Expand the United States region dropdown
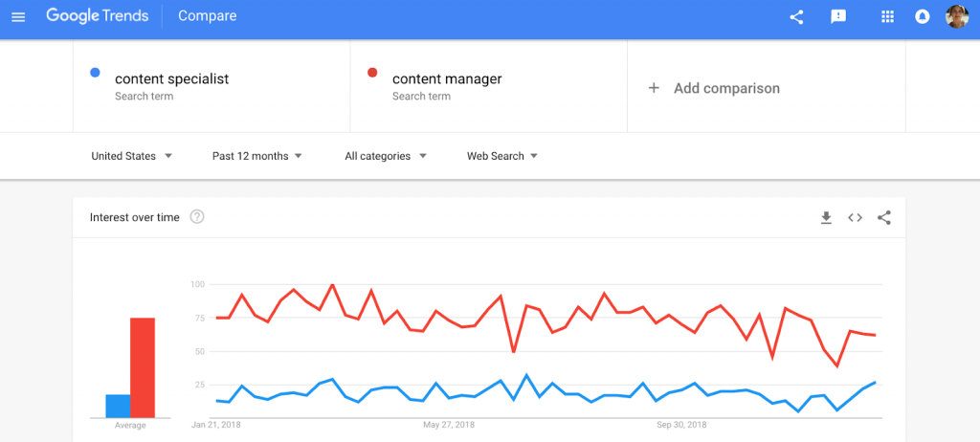The width and height of the screenshot is (980, 442). [x=132, y=156]
